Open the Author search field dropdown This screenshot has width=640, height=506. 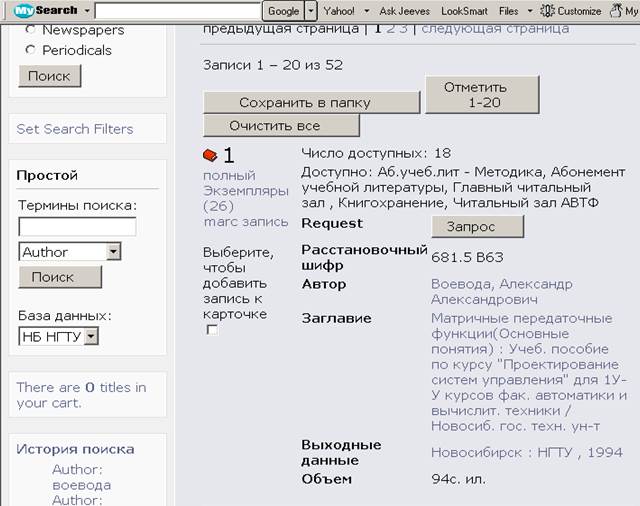tap(113, 252)
